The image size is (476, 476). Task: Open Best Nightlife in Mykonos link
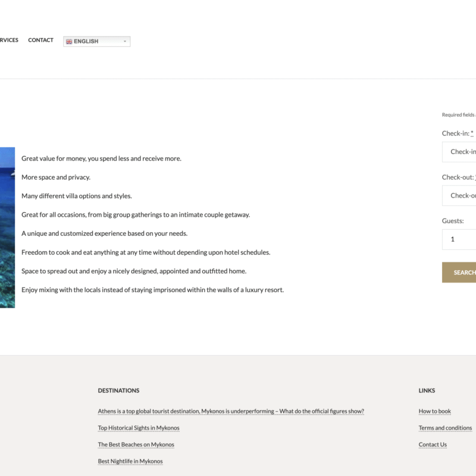tap(130, 461)
